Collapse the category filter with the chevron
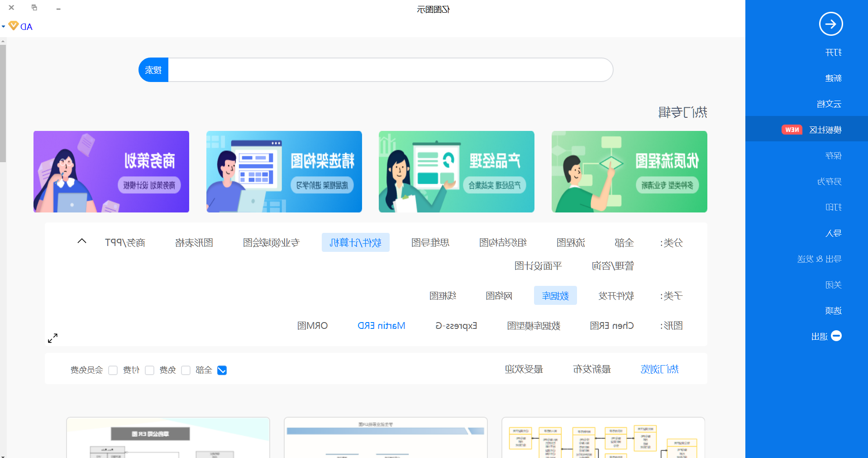 tap(82, 241)
